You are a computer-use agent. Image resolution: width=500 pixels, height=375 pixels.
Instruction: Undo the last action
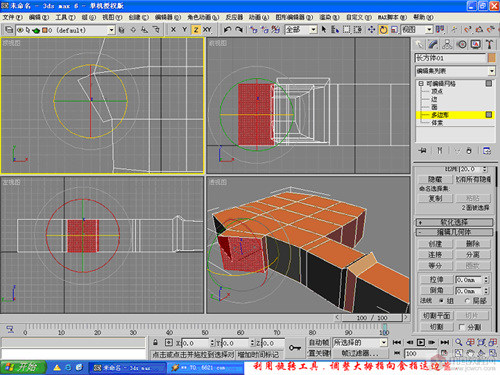(x=227, y=30)
